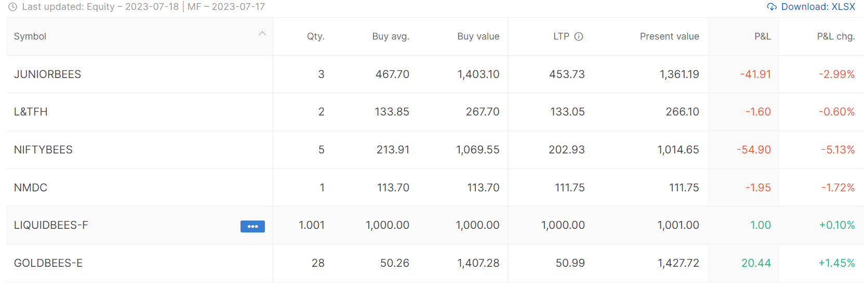Sort by the P&L chg. header
Screen dimensions: 868x285
point(836,36)
